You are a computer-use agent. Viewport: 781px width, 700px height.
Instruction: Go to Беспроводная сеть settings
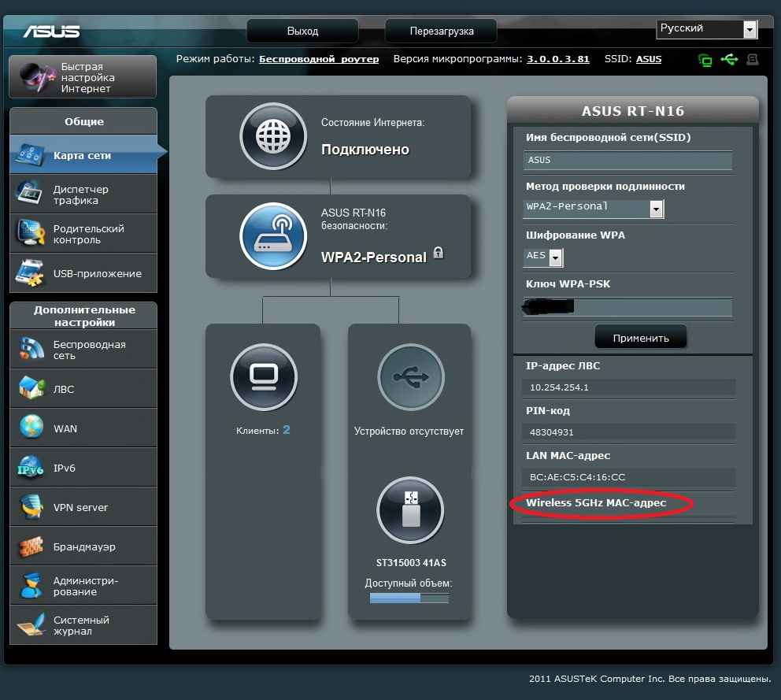click(83, 350)
